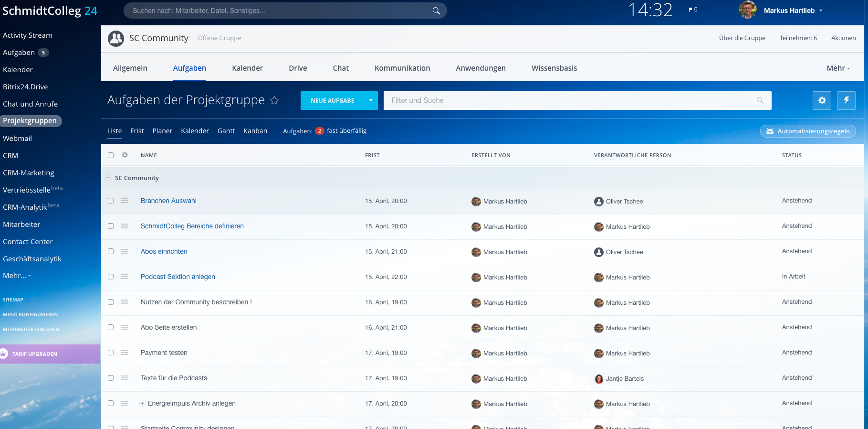Open task settings gear in toolbar
Viewport: 868px width, 429px height.
(822, 100)
